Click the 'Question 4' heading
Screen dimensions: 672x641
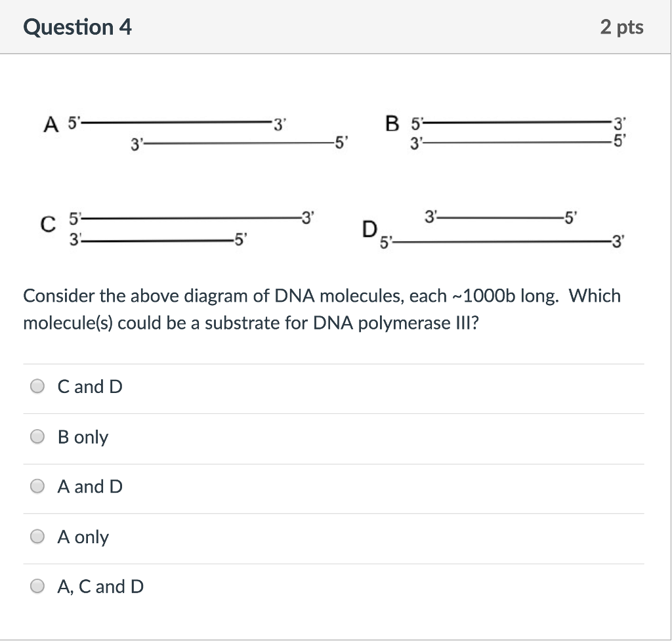click(77, 27)
